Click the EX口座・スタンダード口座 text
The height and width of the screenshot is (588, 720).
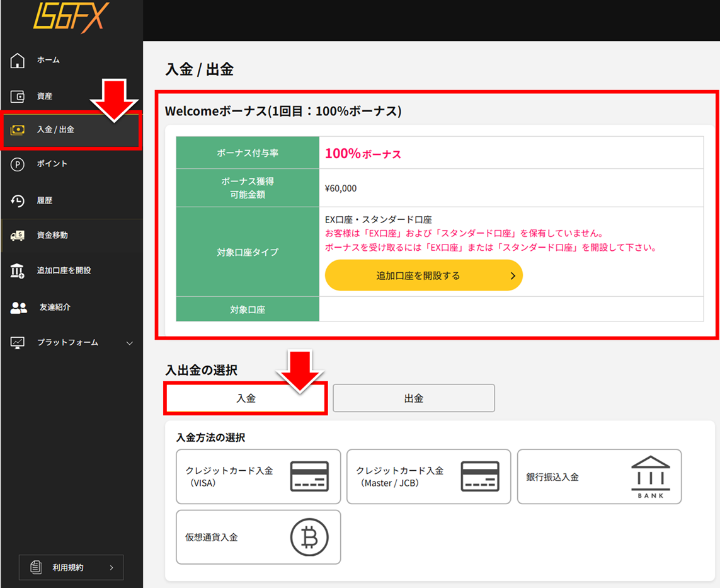pyautogui.click(x=379, y=219)
